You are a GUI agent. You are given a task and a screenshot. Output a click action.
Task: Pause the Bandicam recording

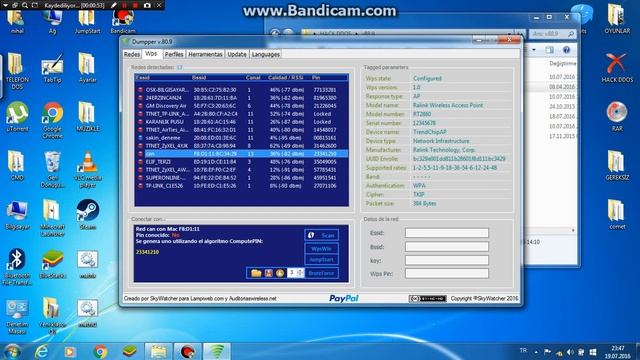pos(124,5)
